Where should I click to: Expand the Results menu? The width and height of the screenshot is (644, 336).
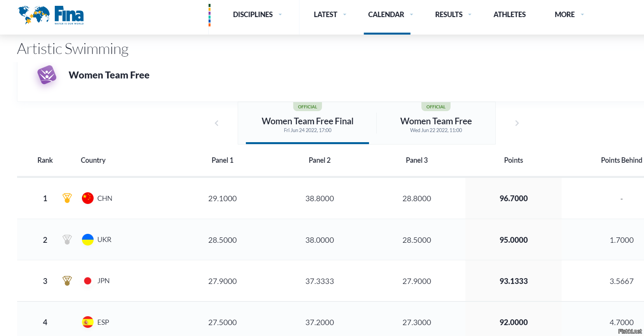pos(453,15)
